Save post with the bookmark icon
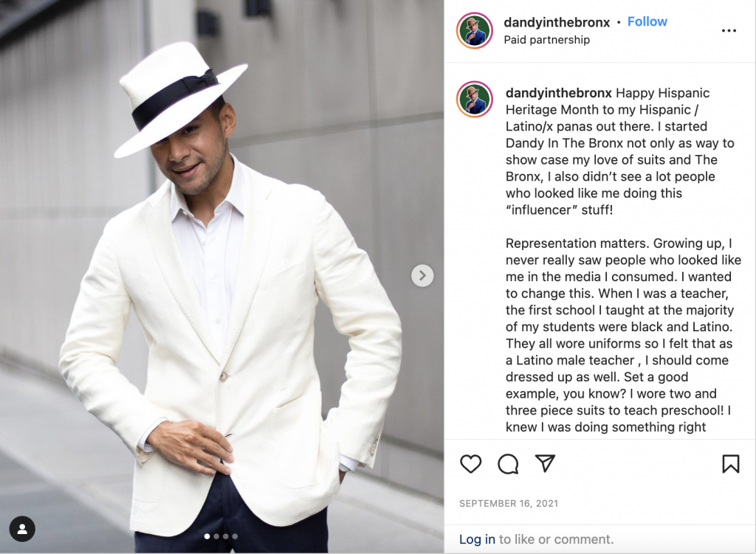This screenshot has height=554, width=756. 730,464
